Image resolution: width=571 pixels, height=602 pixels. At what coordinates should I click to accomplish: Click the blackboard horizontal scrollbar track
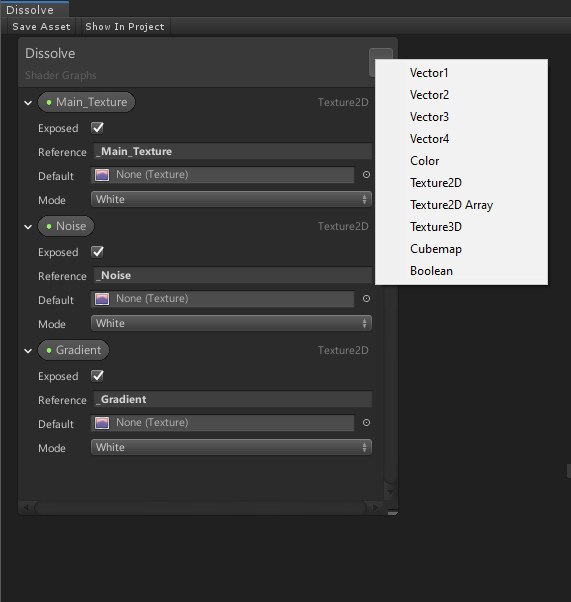click(x=200, y=508)
